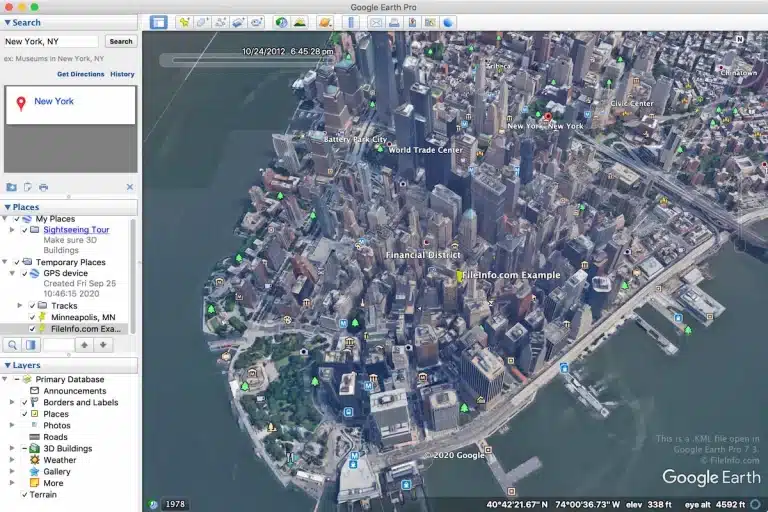Select the Add Path tool

(220, 22)
